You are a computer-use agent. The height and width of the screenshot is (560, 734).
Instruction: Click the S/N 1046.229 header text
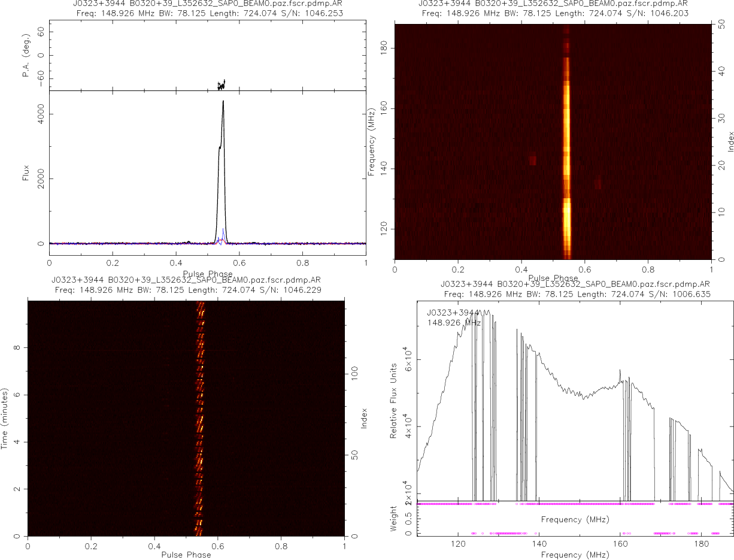click(x=296, y=290)
